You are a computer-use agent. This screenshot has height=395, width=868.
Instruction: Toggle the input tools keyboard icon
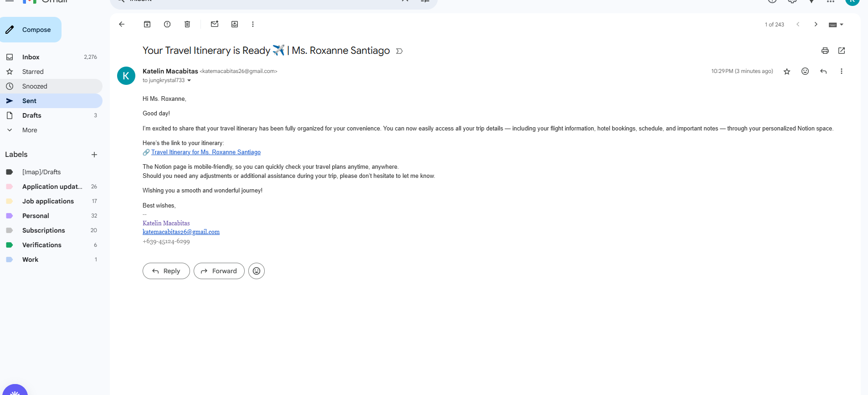pos(832,25)
